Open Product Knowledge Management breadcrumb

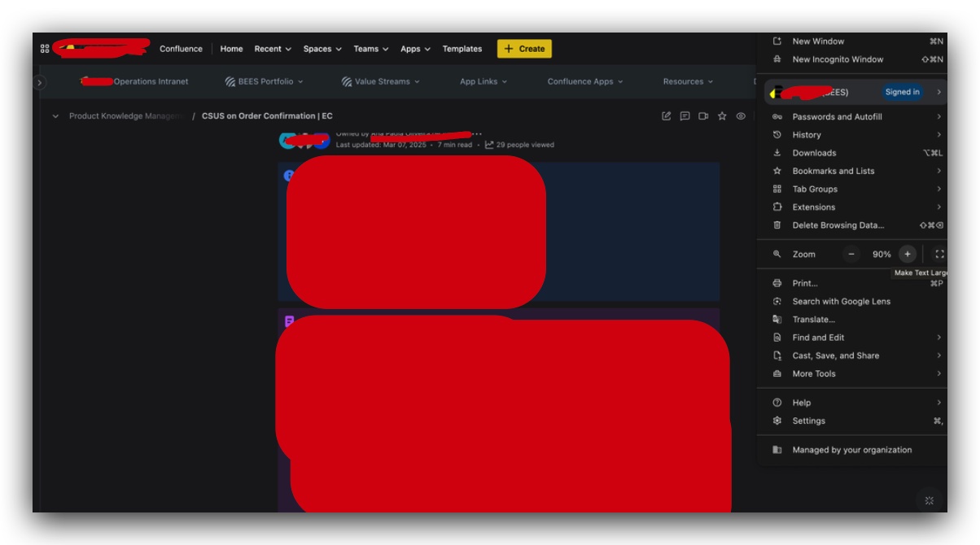pos(125,116)
